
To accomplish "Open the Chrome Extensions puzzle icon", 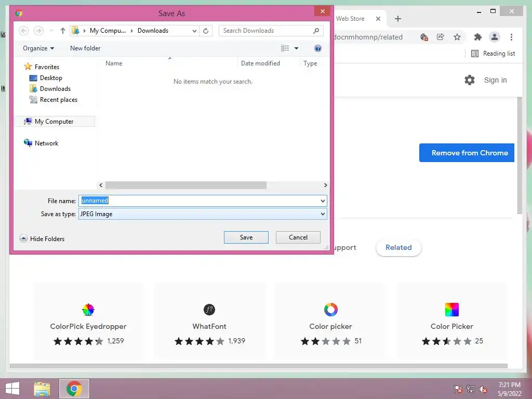I will (x=478, y=37).
